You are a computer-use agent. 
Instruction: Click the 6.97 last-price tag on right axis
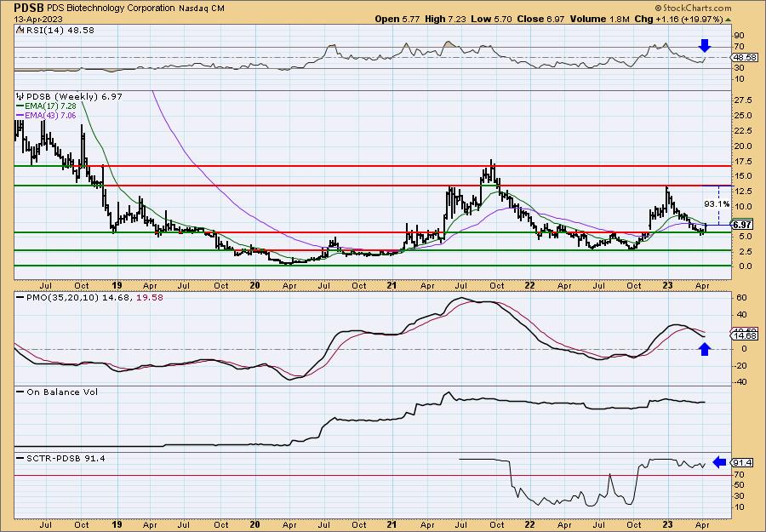(742, 225)
